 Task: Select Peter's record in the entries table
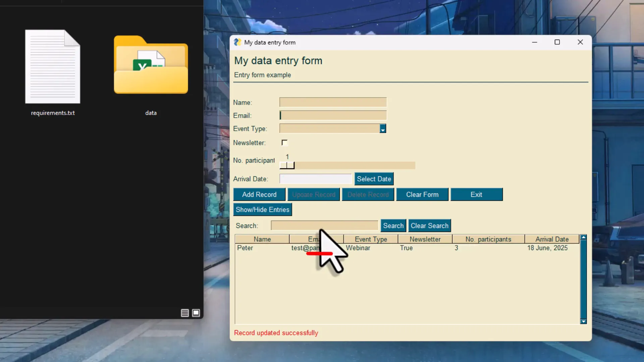tap(262, 248)
